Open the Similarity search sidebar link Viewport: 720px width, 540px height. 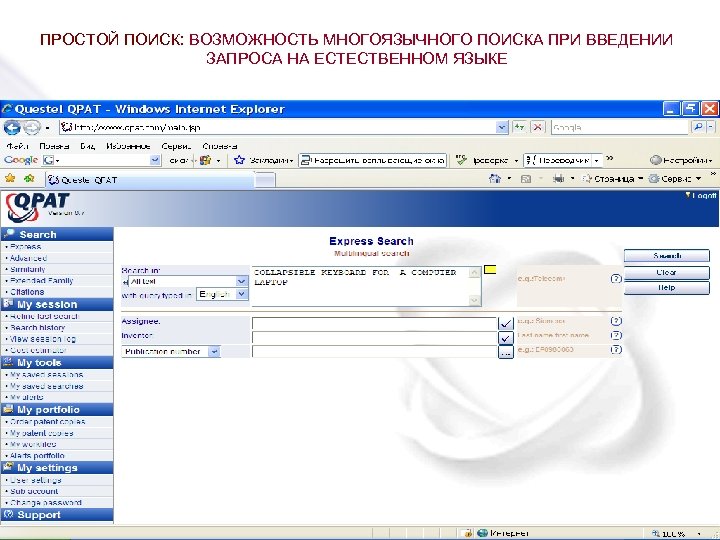pyautogui.click(x=28, y=269)
